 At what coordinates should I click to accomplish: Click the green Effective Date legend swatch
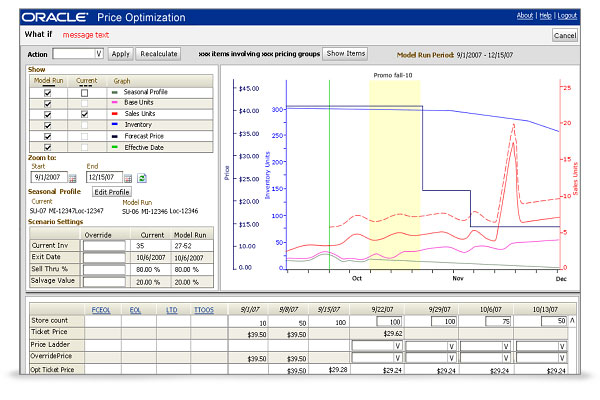pyautogui.click(x=114, y=147)
